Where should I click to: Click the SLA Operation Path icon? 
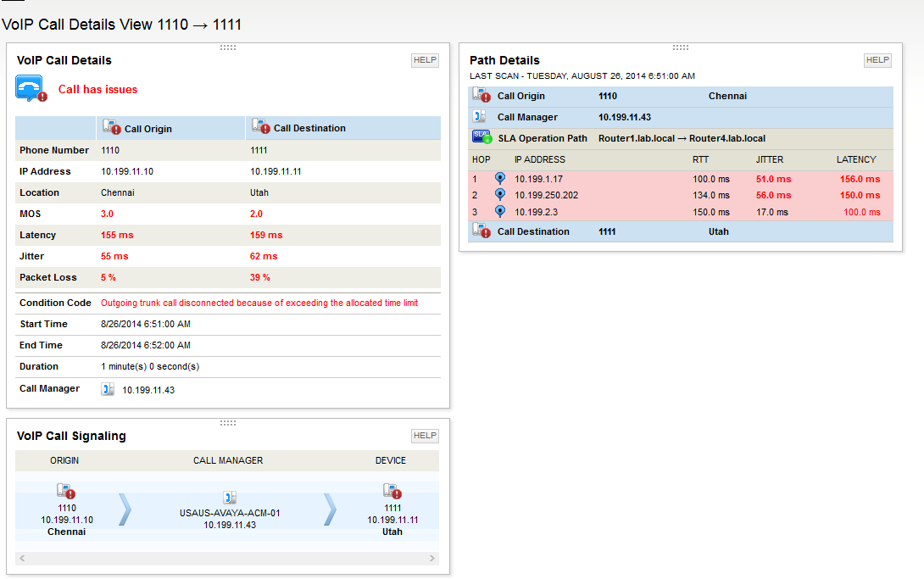point(482,137)
